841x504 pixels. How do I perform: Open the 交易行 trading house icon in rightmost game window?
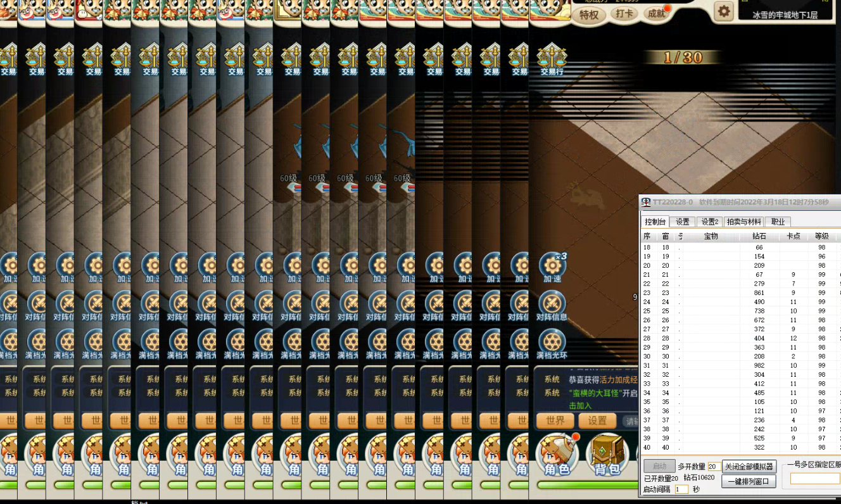(x=552, y=58)
